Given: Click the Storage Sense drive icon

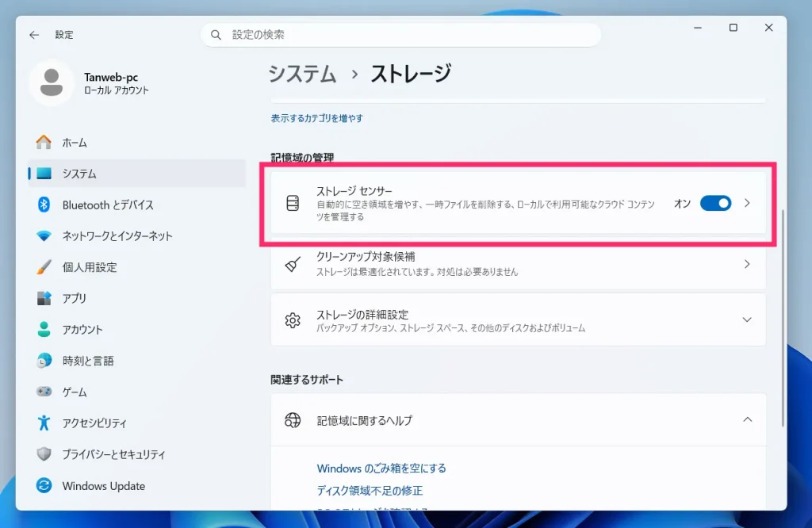Looking at the screenshot, I should (x=293, y=203).
